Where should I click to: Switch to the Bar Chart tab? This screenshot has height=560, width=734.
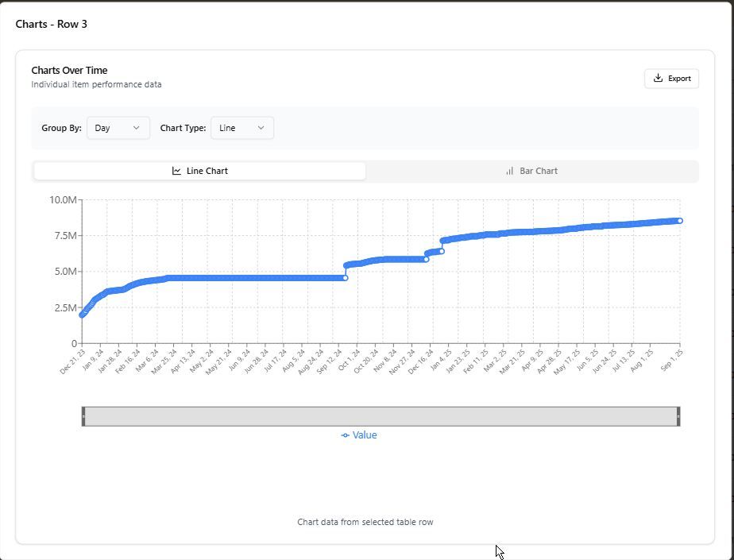click(532, 171)
